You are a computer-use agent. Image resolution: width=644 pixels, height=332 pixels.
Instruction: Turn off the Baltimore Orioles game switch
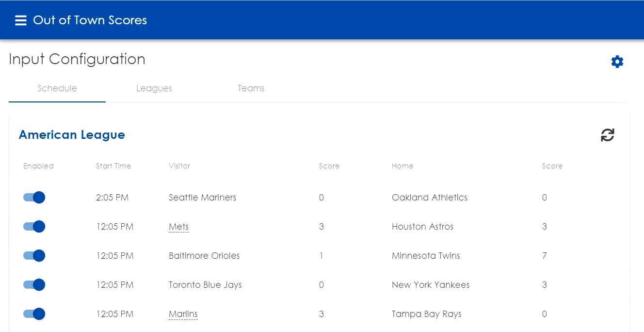34,256
